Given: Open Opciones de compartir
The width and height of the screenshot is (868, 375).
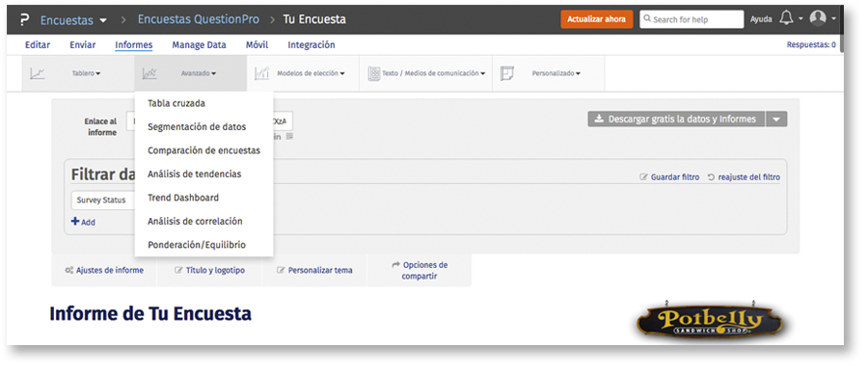Looking at the screenshot, I should tap(420, 271).
